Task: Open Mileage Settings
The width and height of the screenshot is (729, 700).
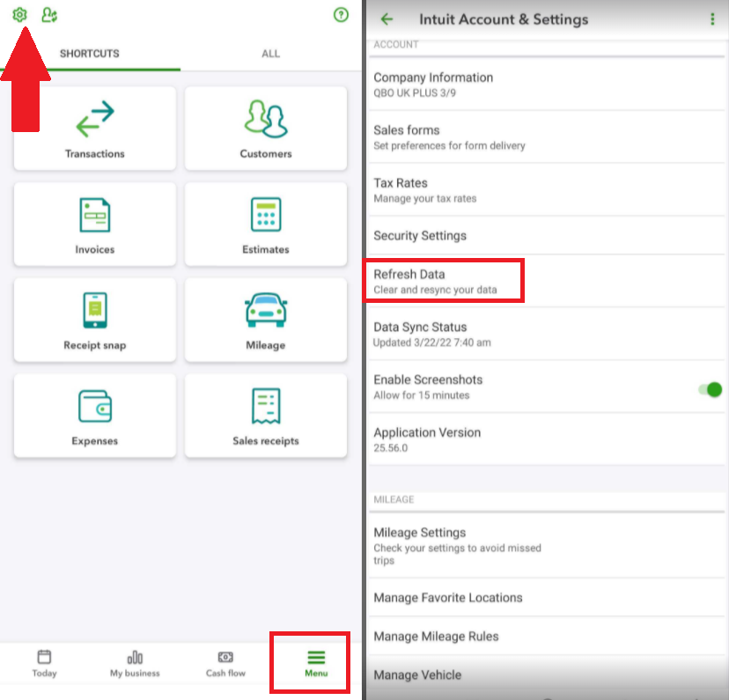Action: (547, 545)
